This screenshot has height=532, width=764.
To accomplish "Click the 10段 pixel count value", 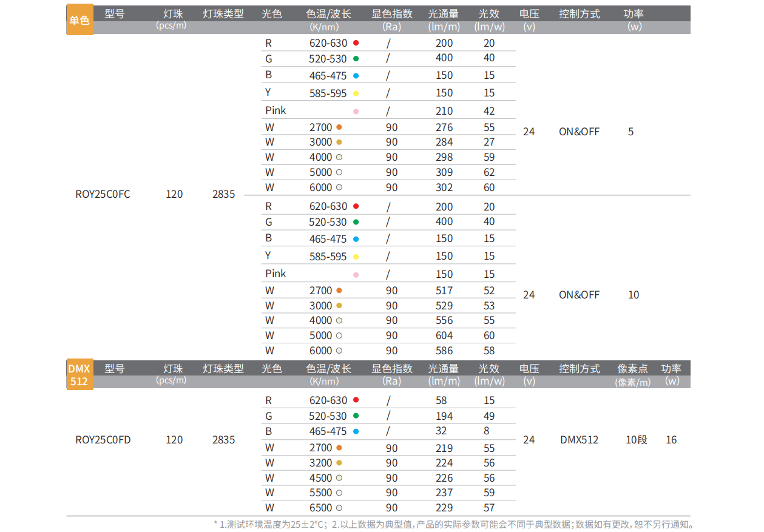I will [636, 440].
